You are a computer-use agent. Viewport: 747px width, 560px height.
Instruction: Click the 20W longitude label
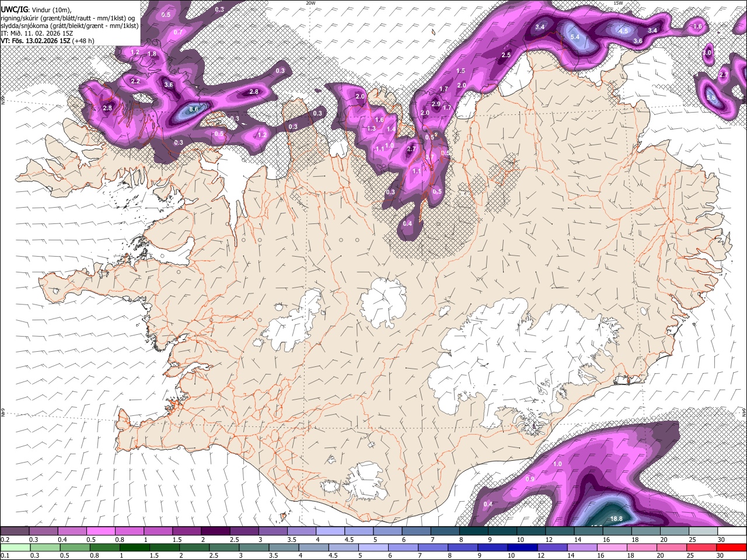(310, 3)
